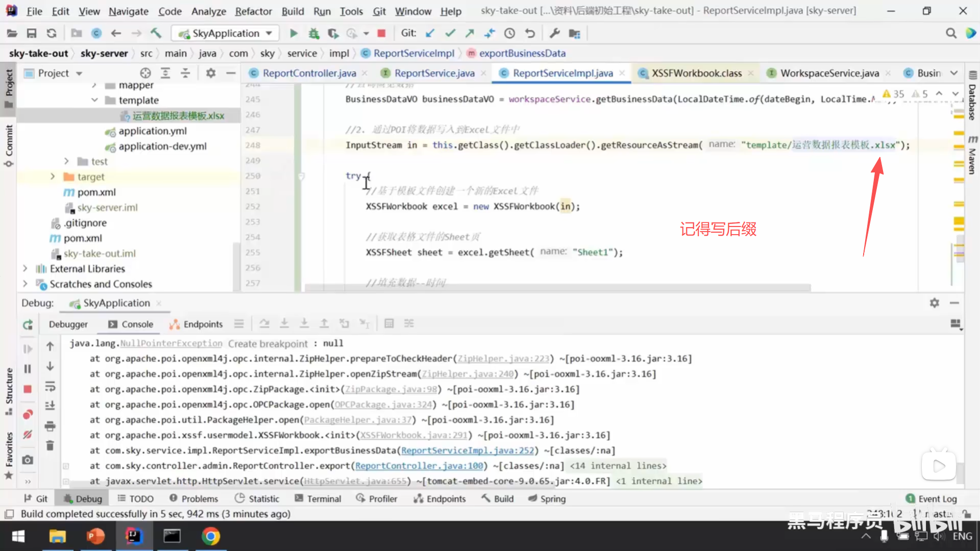Open Search Everywhere magnifier icon

(951, 34)
